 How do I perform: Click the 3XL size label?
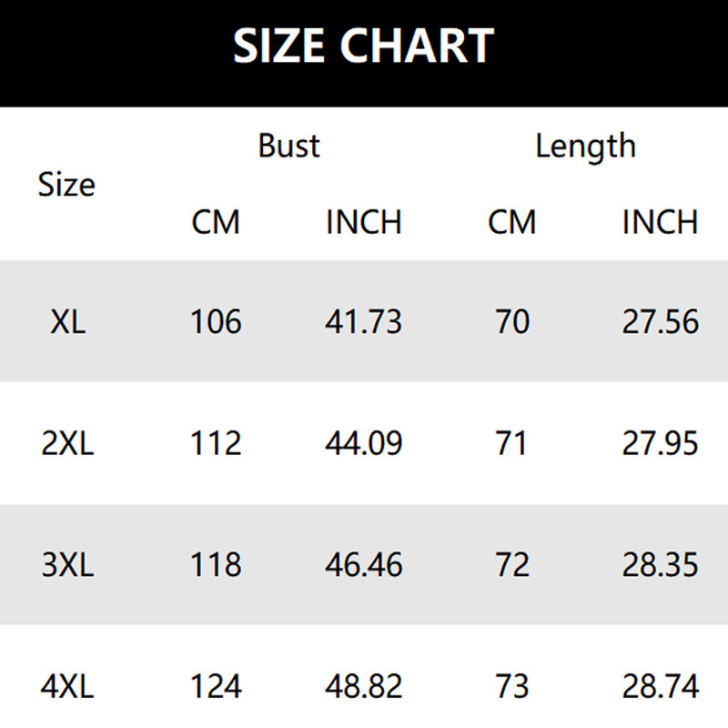67,564
